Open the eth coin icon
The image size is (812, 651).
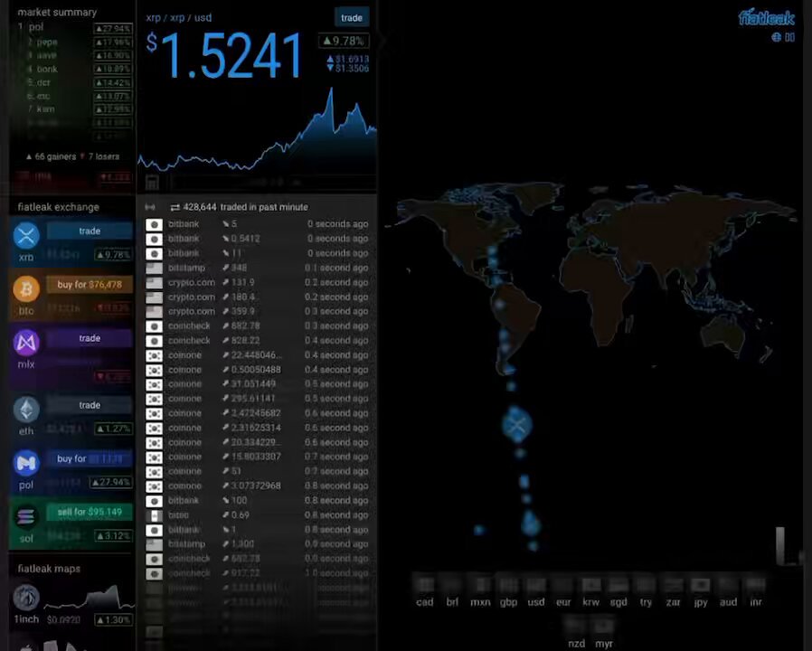(x=26, y=410)
